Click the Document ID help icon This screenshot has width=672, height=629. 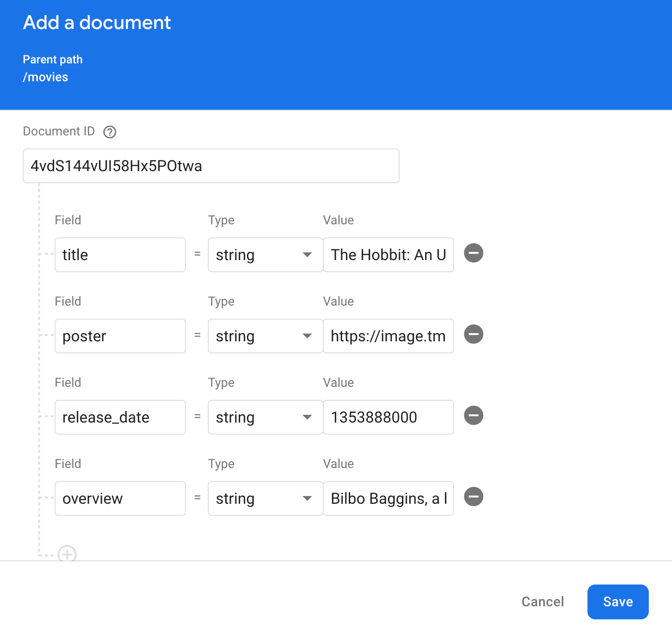(x=110, y=132)
